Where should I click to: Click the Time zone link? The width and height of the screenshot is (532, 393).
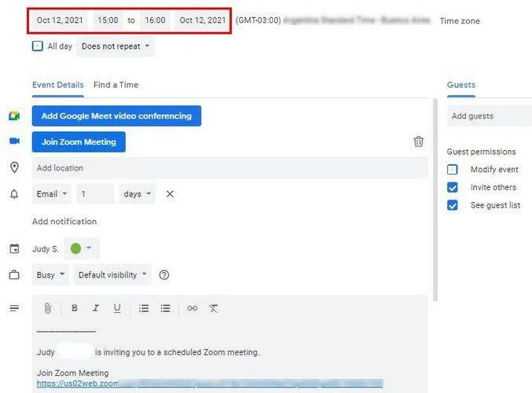(x=460, y=20)
